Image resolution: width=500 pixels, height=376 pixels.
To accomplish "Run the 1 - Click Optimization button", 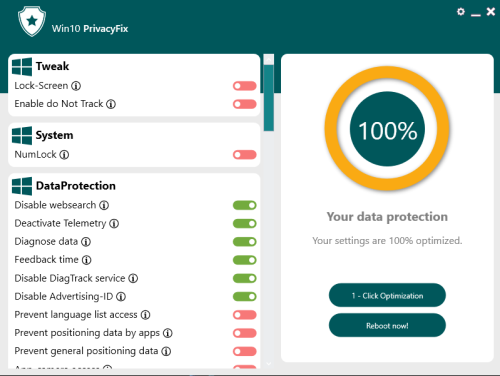I will [387, 295].
